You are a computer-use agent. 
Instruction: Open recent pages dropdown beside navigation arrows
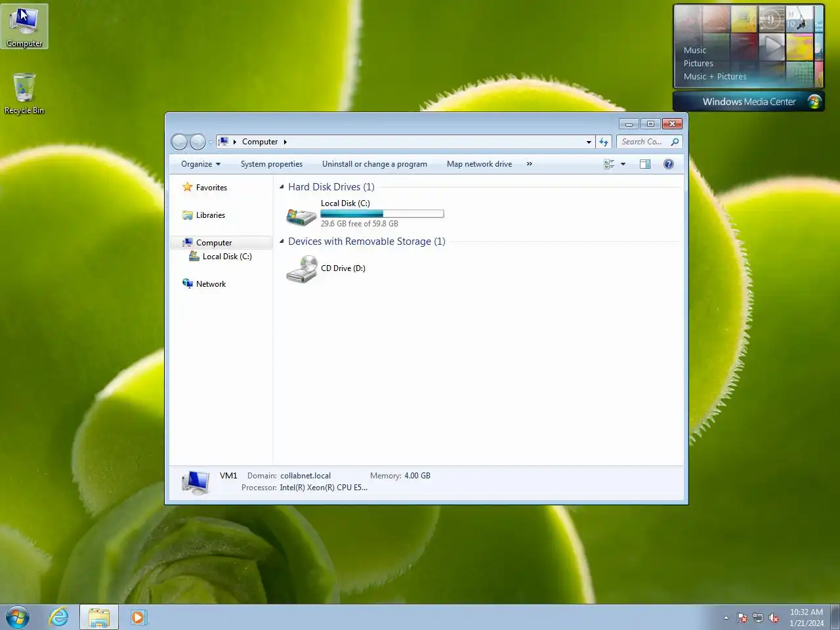pyautogui.click(x=211, y=142)
